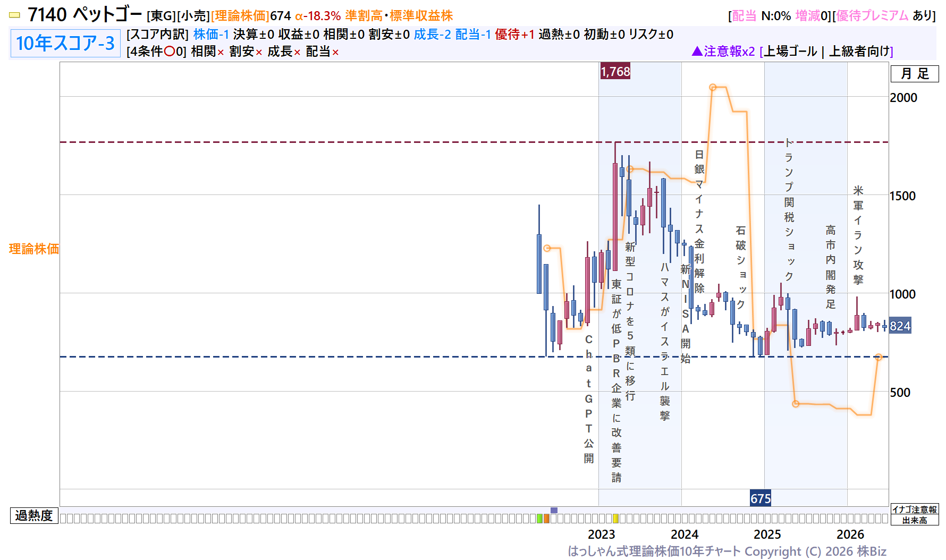Click the 新型コロナを5類に移行 annotation
946x560 pixels.
630,321
